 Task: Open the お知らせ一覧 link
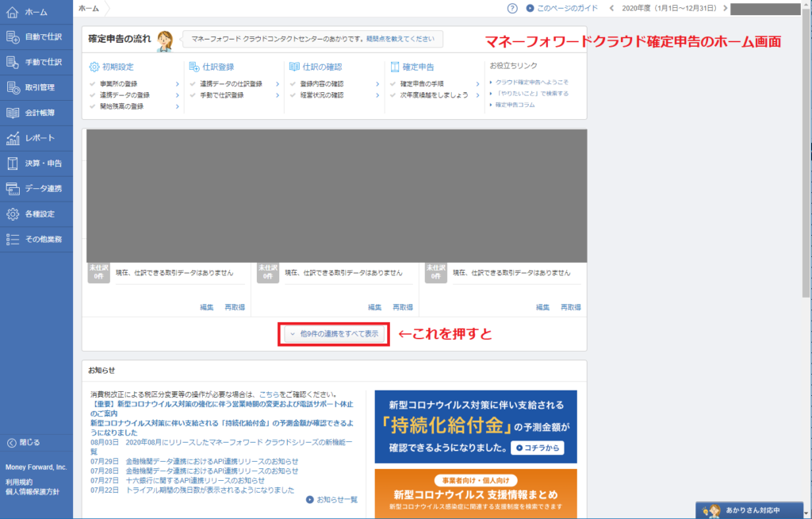point(332,500)
